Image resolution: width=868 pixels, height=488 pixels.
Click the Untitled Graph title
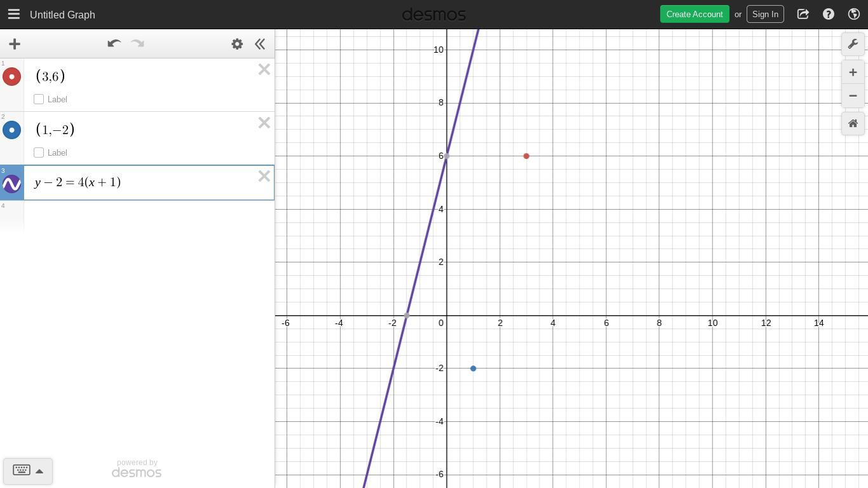[x=62, y=15]
